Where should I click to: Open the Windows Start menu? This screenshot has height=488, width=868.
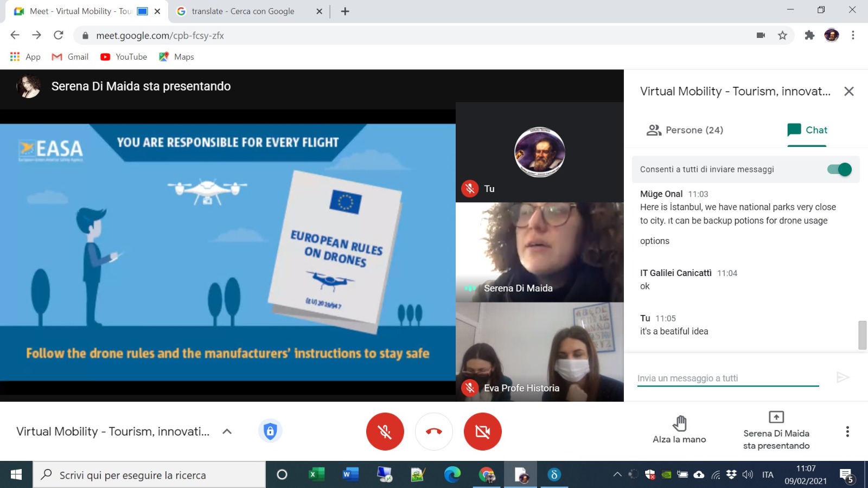pos(16,475)
